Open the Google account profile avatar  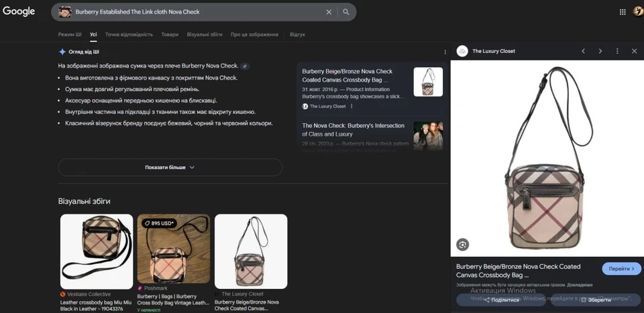click(638, 11)
